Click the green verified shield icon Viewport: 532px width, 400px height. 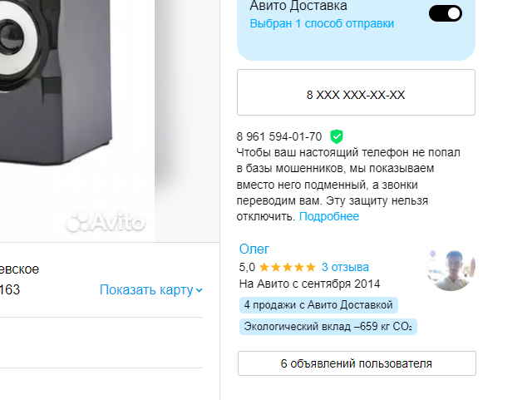pos(337,137)
